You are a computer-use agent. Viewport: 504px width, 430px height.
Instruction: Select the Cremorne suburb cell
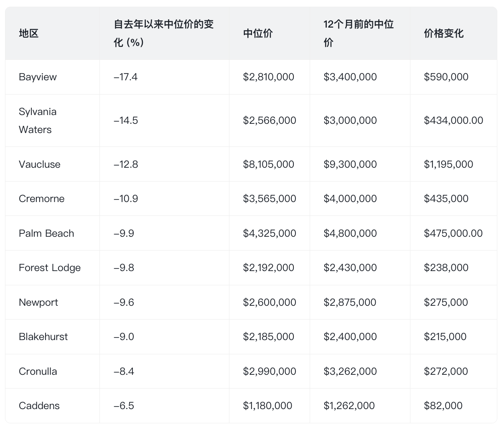41,199
